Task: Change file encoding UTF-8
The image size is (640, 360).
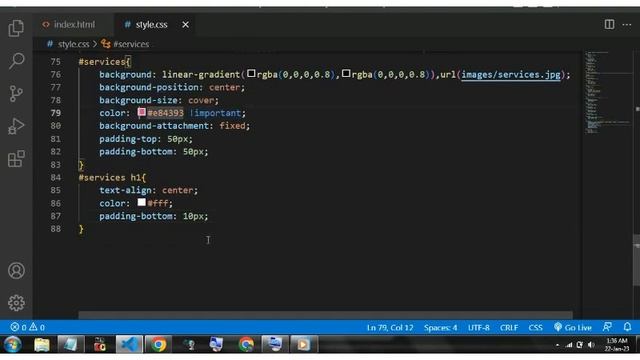Action: click(x=478, y=328)
